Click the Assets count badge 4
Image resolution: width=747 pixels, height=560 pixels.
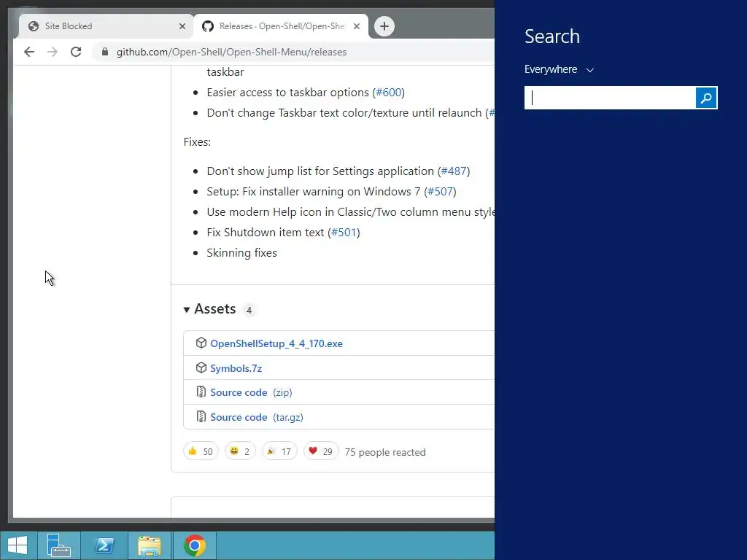[249, 310]
